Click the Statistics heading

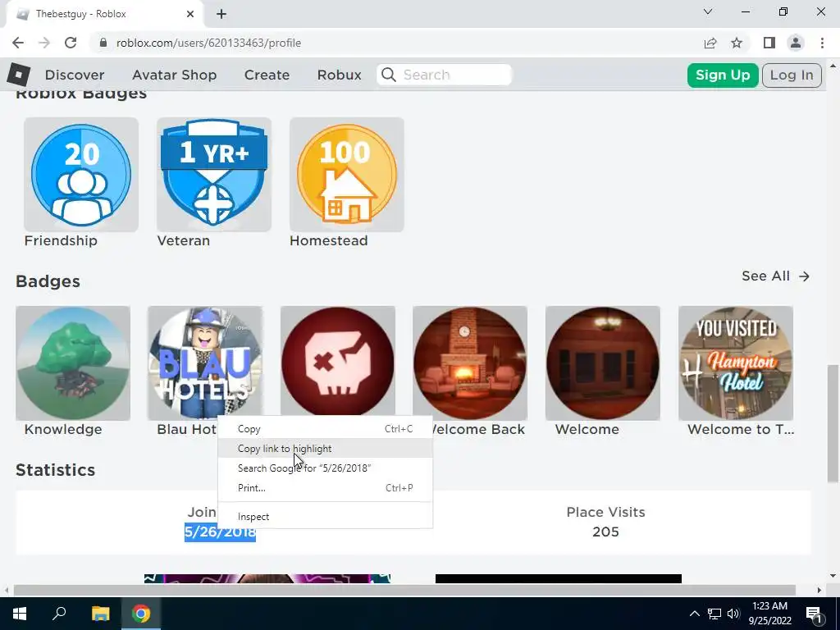[55, 470]
